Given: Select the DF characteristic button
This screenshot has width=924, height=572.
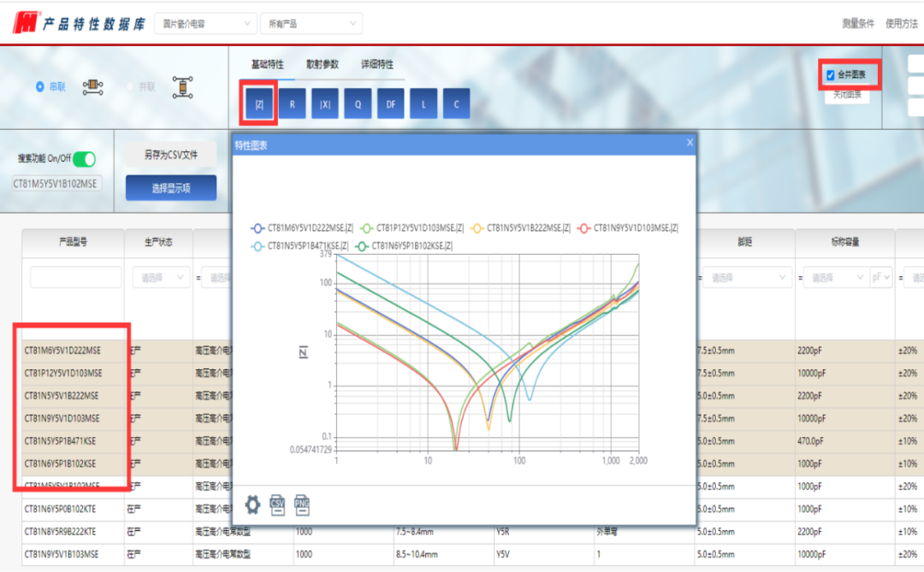Looking at the screenshot, I should [x=390, y=104].
